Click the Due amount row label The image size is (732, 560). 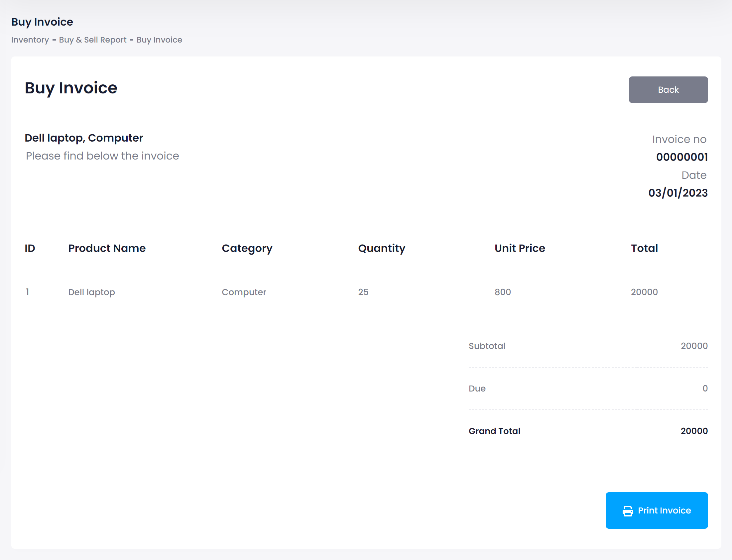477,388
